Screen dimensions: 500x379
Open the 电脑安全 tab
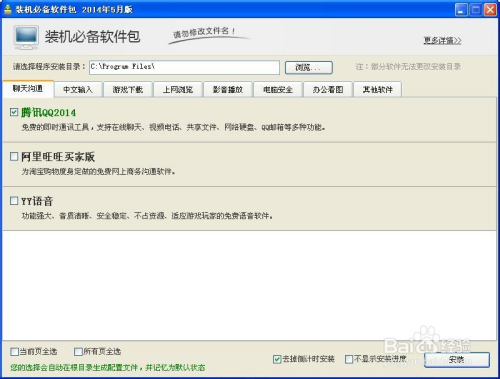pyautogui.click(x=278, y=89)
